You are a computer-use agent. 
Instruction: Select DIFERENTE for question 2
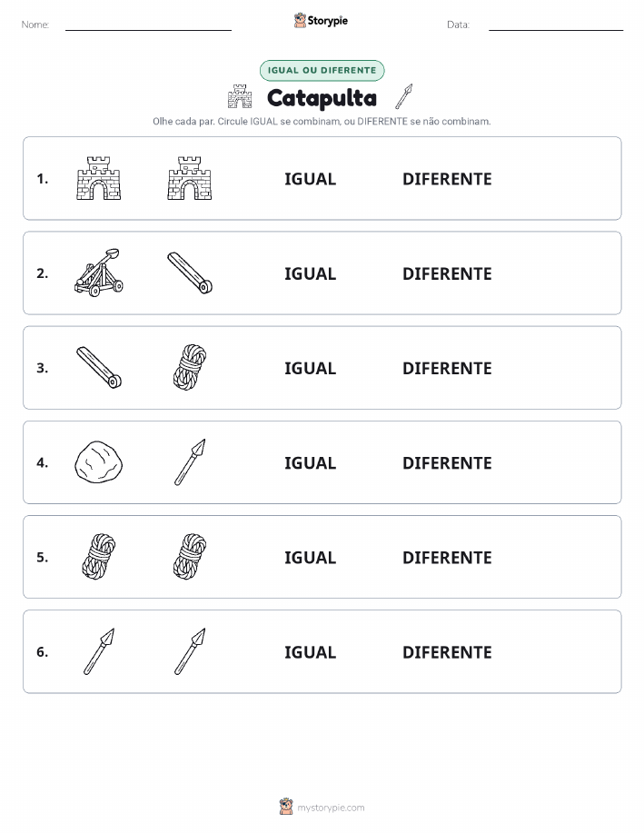[x=447, y=273]
